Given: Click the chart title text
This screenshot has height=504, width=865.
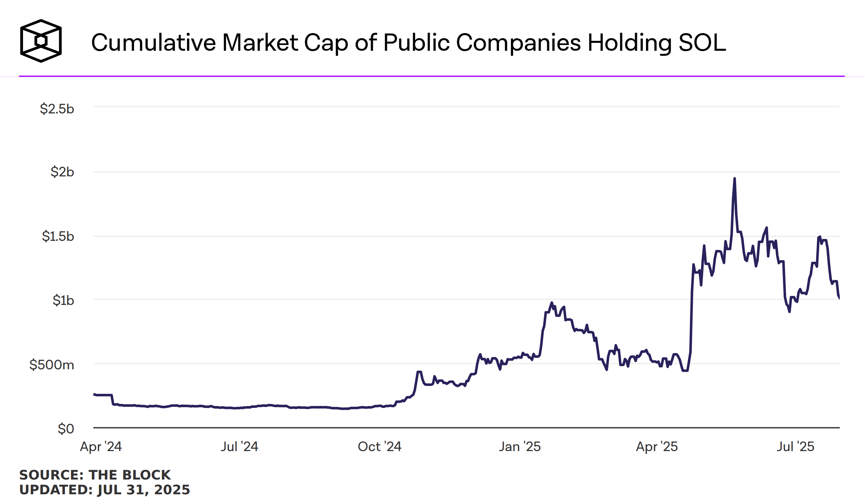Looking at the screenshot, I should tap(408, 43).
